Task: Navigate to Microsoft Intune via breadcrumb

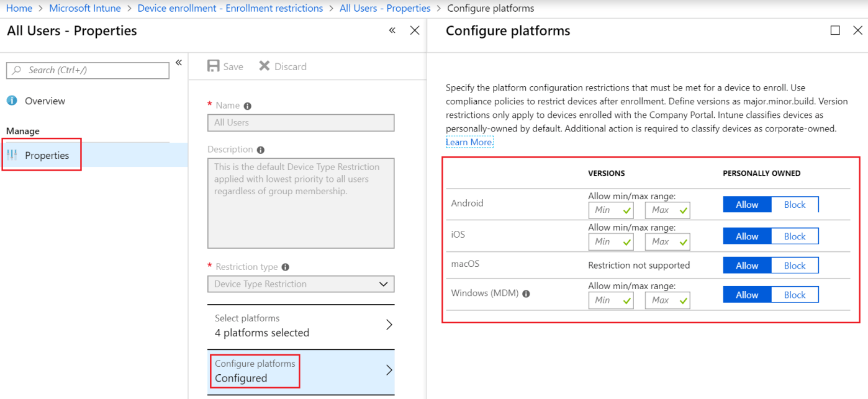Action: pos(84,8)
